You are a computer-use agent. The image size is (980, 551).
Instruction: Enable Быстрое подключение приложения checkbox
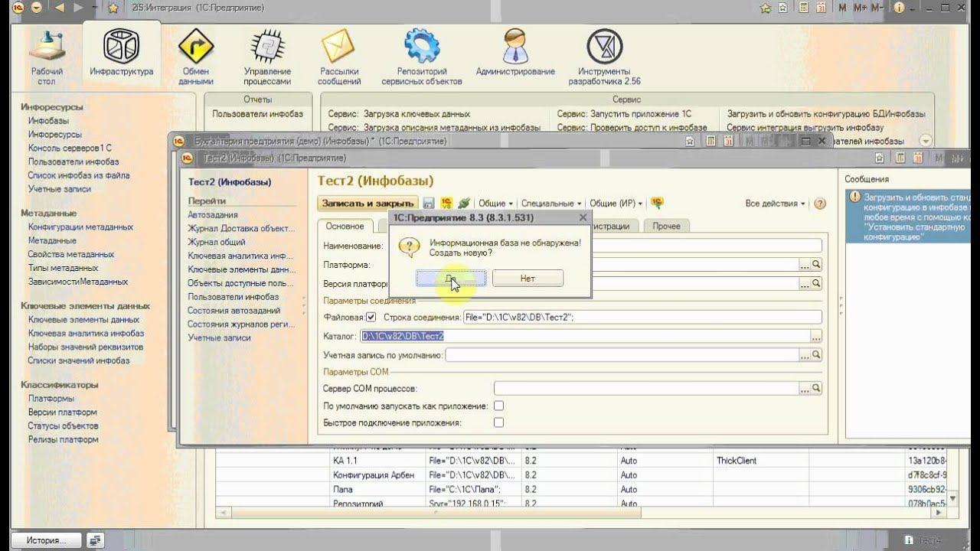coord(498,422)
